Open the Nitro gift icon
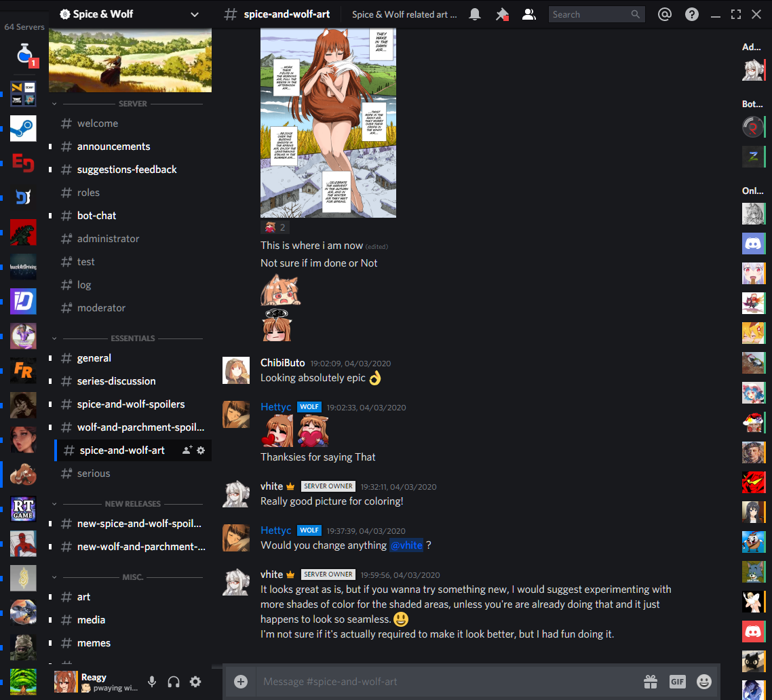The image size is (772, 700). tap(651, 681)
